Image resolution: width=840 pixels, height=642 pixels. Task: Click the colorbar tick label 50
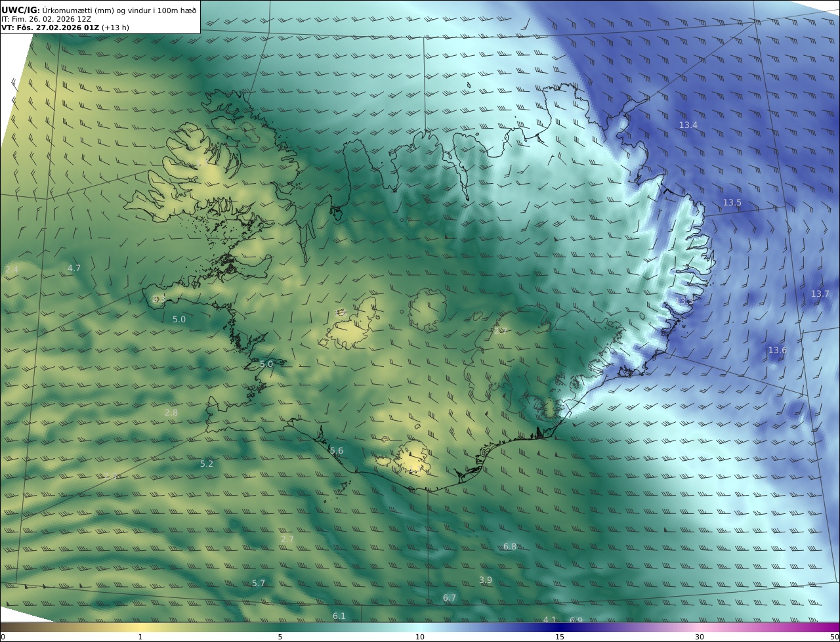point(834,637)
